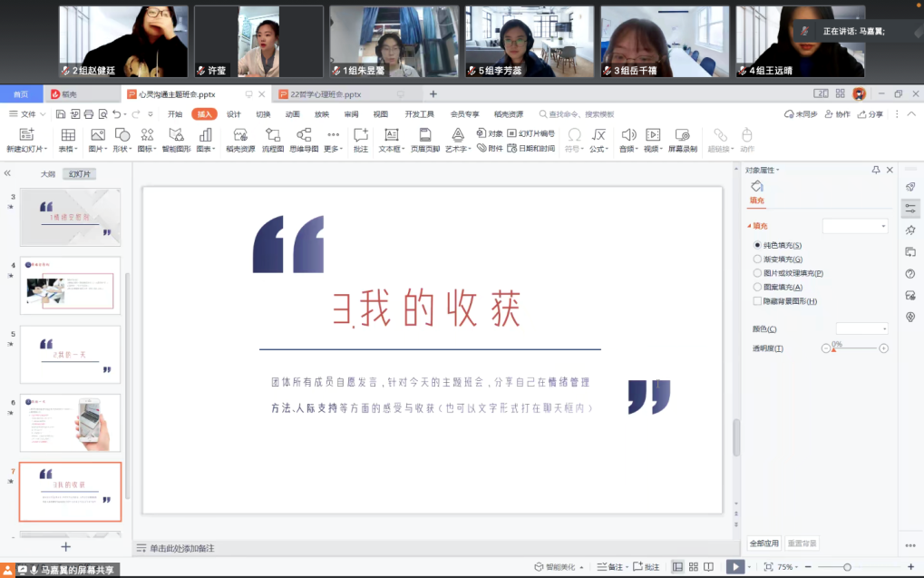Select 纯色填充 solid fill option
The width and height of the screenshot is (924, 578).
[758, 245]
